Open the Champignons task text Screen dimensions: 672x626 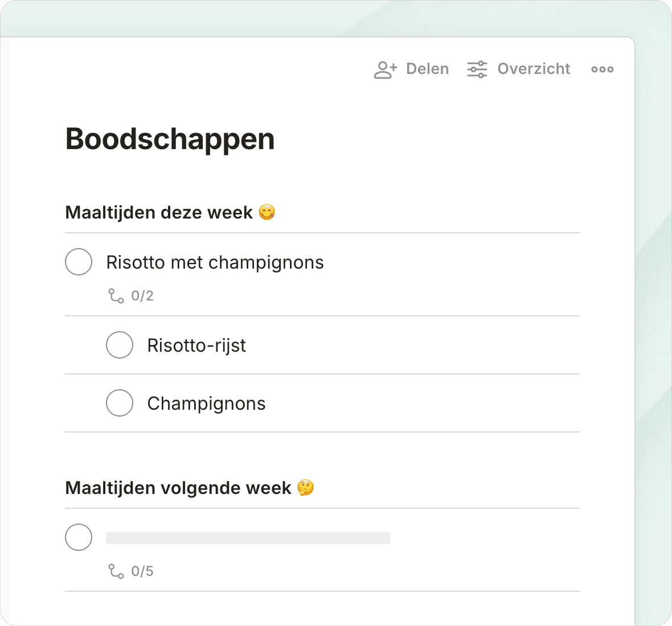(206, 403)
